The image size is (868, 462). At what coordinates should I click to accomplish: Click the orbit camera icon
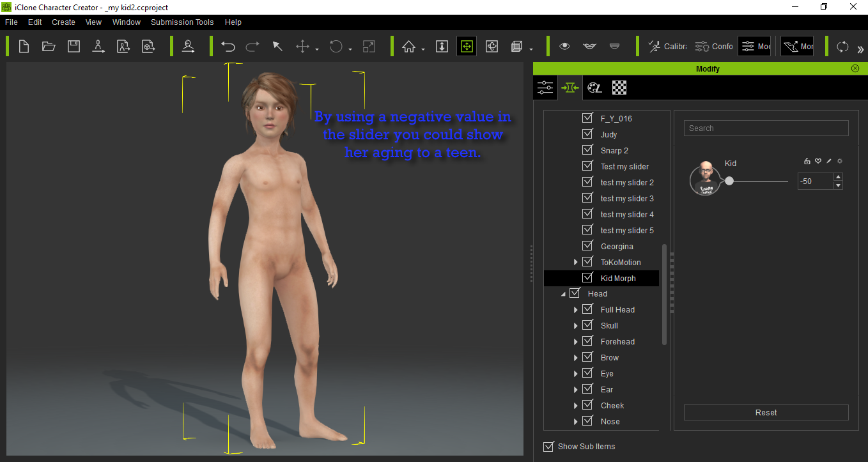(x=492, y=46)
